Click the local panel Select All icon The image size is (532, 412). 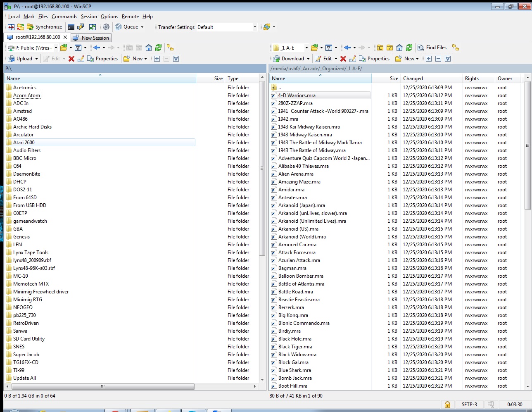pos(176,59)
